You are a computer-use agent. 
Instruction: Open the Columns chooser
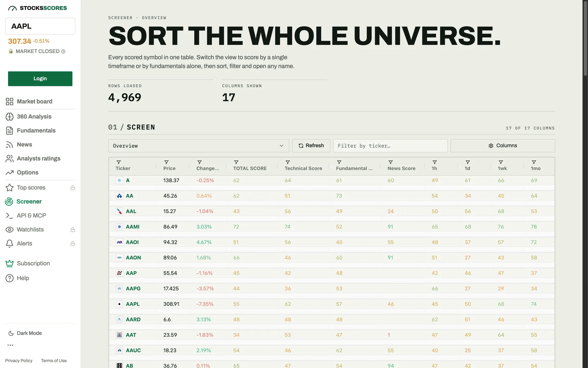pyautogui.click(x=503, y=146)
